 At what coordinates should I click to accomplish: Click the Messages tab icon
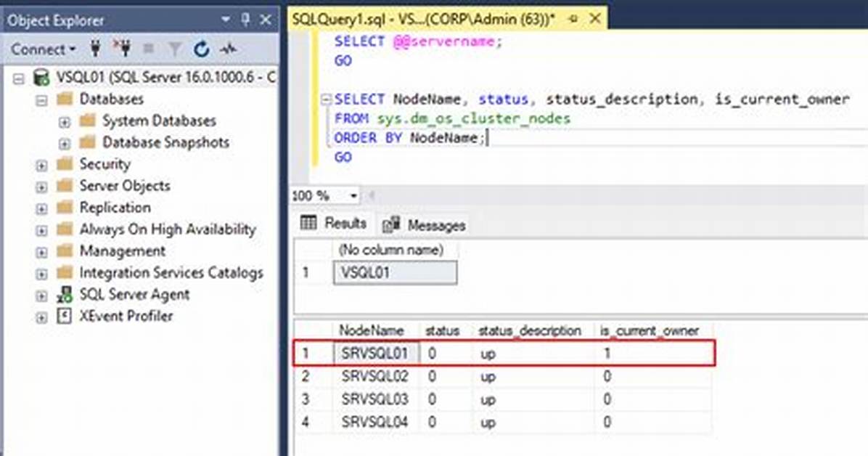click(x=391, y=224)
